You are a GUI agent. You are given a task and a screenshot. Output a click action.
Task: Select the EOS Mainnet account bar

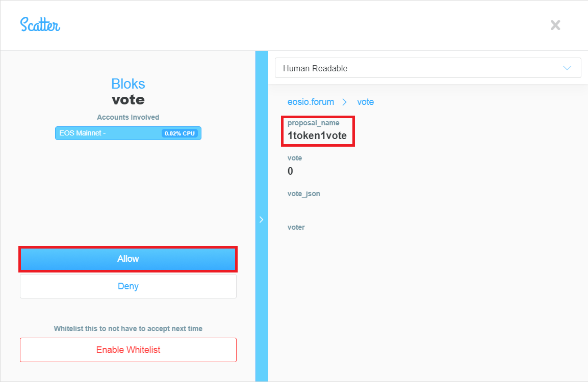pos(128,133)
